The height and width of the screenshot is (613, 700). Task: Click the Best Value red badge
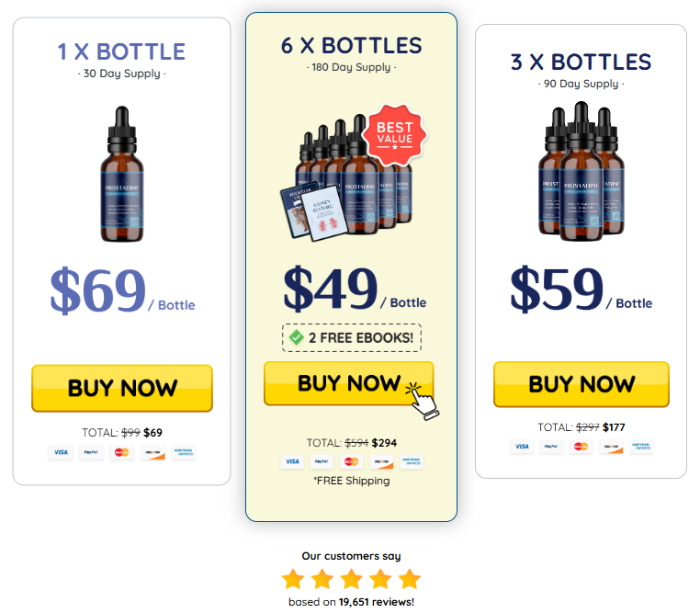(x=394, y=134)
